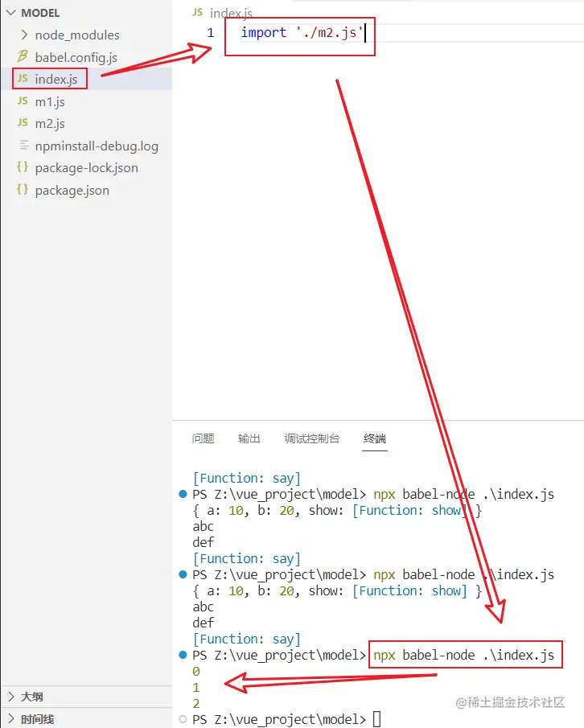Switch to the 调试控制台 panel tab
This screenshot has height=728, width=584.
pos(312,438)
